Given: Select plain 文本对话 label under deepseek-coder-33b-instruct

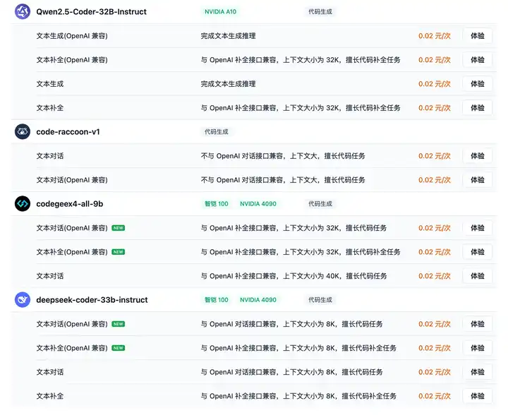Looking at the screenshot, I should [50, 372].
